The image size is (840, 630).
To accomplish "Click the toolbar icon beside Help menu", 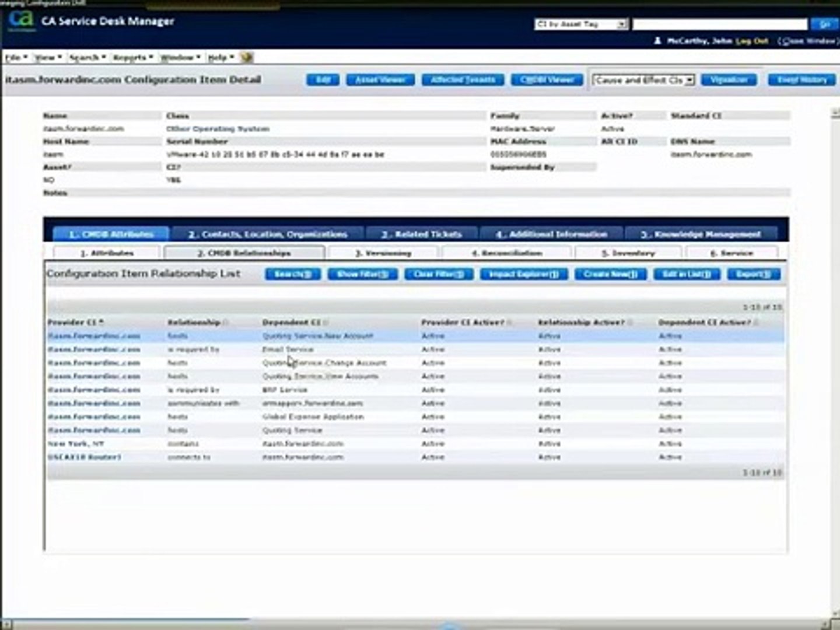I will (x=247, y=57).
